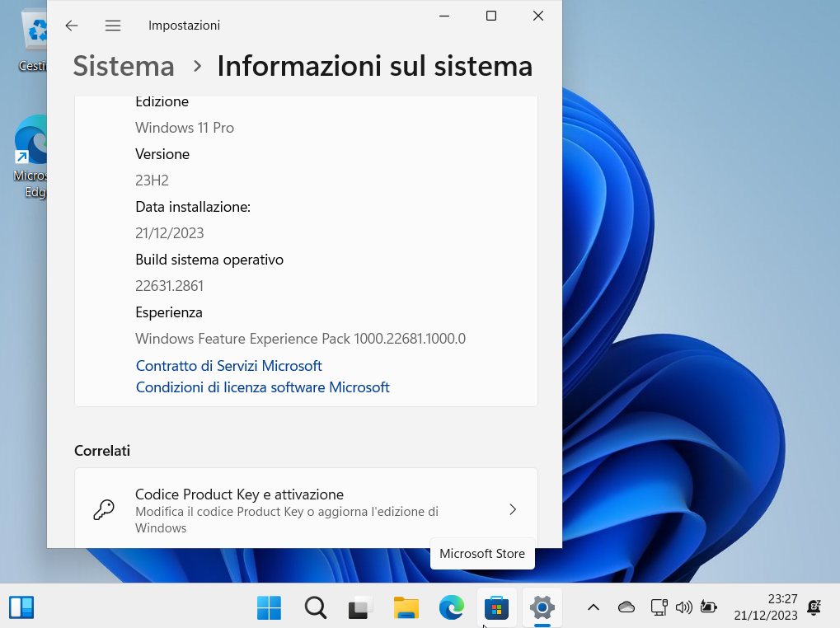Viewport: 840px width, 628px height.
Task: Click chevron on Codice Product Key row
Action: point(513,509)
